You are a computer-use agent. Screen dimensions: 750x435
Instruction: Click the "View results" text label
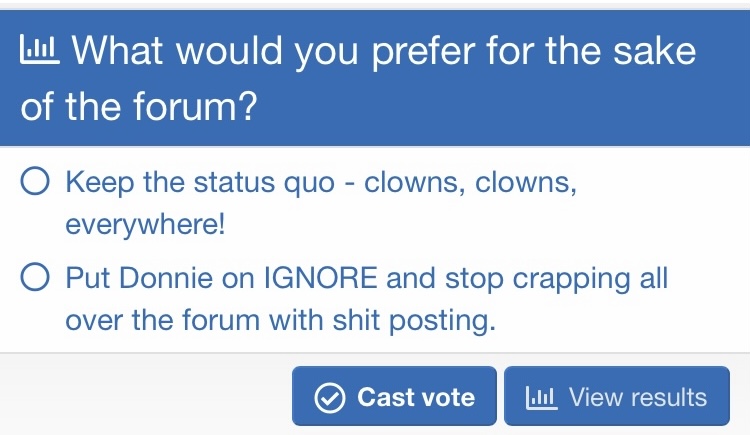pos(637,397)
